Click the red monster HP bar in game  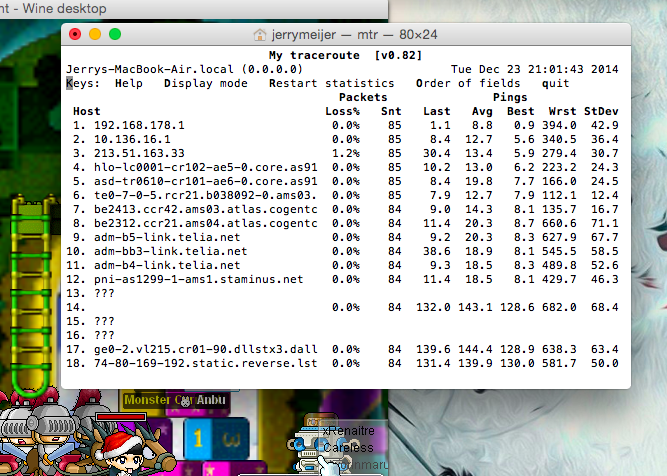click(121, 417)
